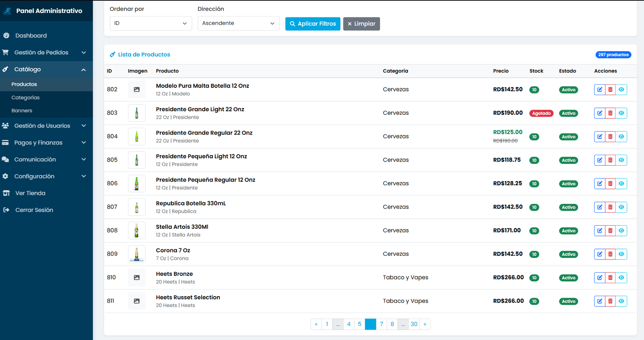Go to pagination page 7
Image resolution: width=644 pixels, height=340 pixels.
[x=382, y=324]
